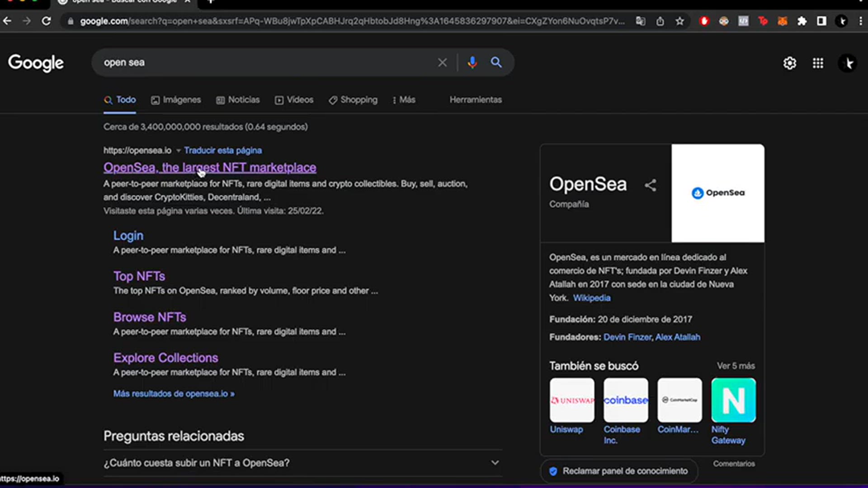Click the blue search magnifier icon
Image resolution: width=868 pixels, height=488 pixels.
[x=496, y=62]
